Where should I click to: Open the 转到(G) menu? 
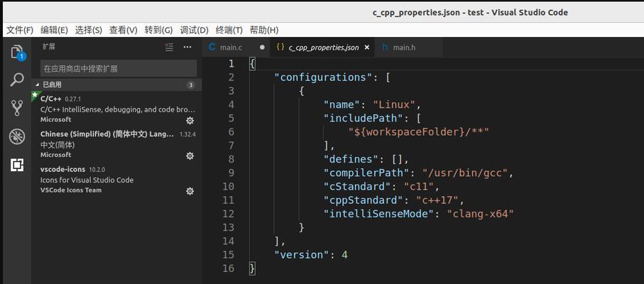(158, 30)
